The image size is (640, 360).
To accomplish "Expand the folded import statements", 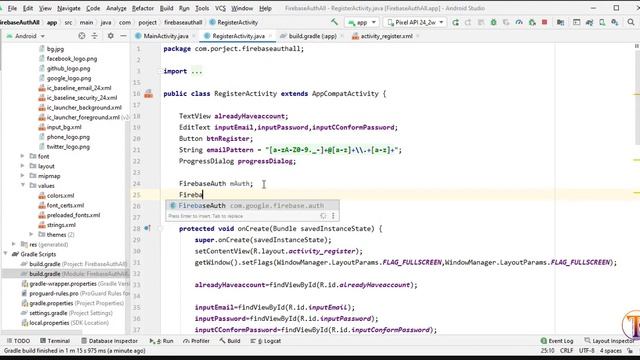I will [x=196, y=71].
